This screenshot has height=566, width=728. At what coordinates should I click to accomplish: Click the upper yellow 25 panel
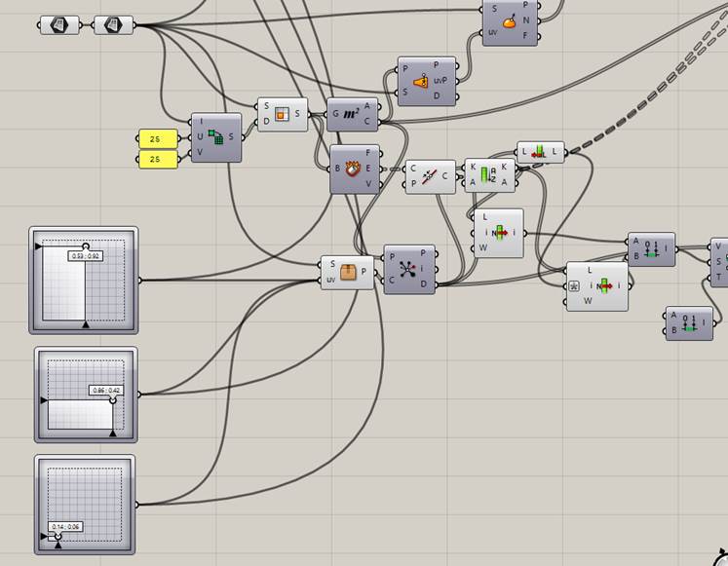click(x=155, y=139)
